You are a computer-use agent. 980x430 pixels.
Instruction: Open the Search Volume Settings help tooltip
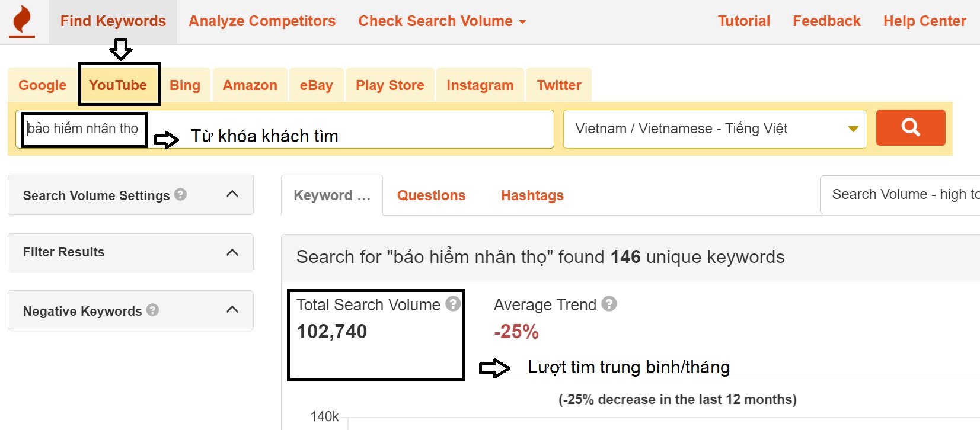(x=180, y=194)
